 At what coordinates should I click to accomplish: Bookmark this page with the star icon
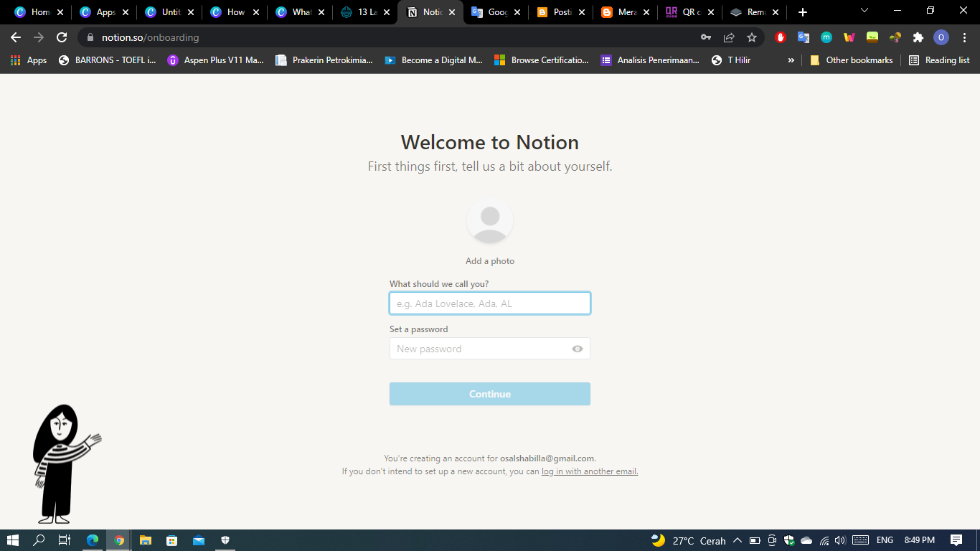[x=752, y=37]
